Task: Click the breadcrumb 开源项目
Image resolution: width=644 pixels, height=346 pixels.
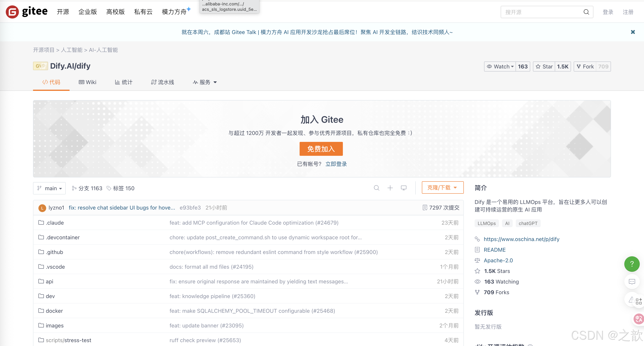Action: pos(43,50)
